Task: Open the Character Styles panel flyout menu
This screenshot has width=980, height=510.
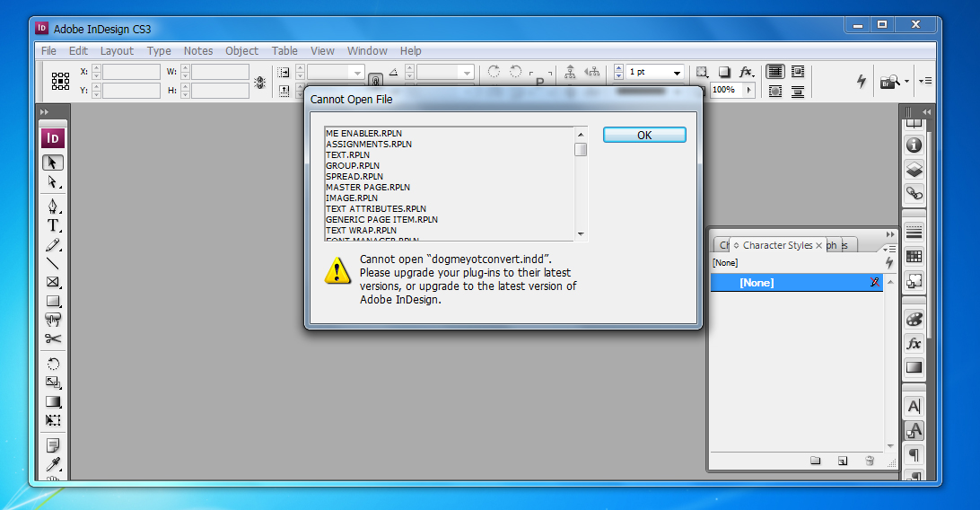Action: [x=889, y=249]
